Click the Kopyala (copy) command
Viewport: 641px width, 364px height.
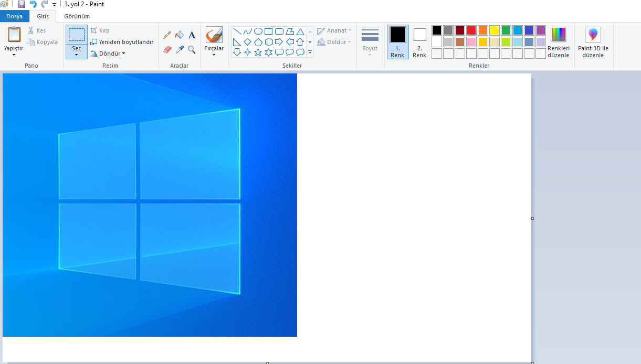43,42
